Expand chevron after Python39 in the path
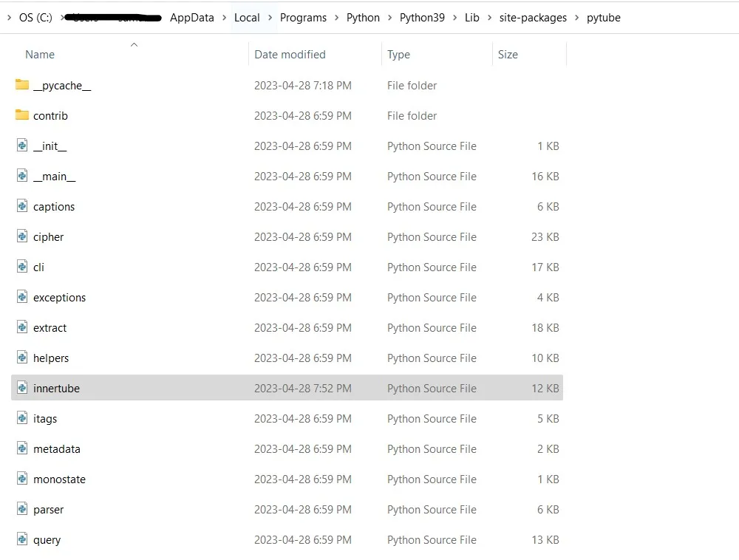739x560 pixels. (454, 18)
